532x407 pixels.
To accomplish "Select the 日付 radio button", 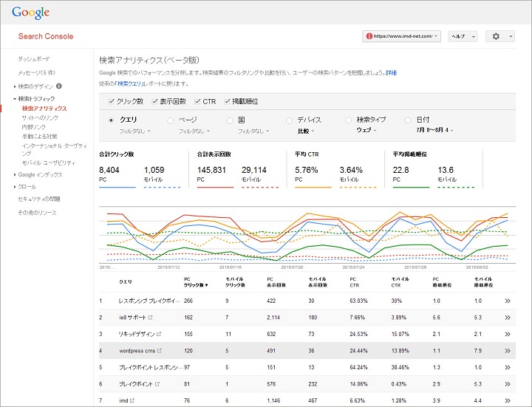I will 408,120.
